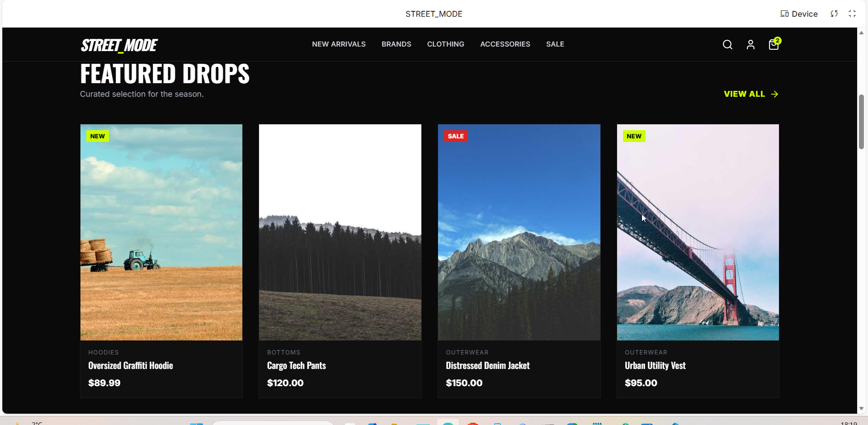Open the BRANDS menu item

[x=396, y=44]
